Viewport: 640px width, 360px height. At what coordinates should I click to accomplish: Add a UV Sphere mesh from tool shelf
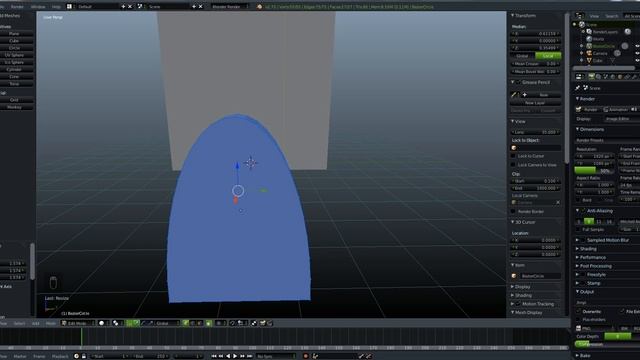[14, 55]
